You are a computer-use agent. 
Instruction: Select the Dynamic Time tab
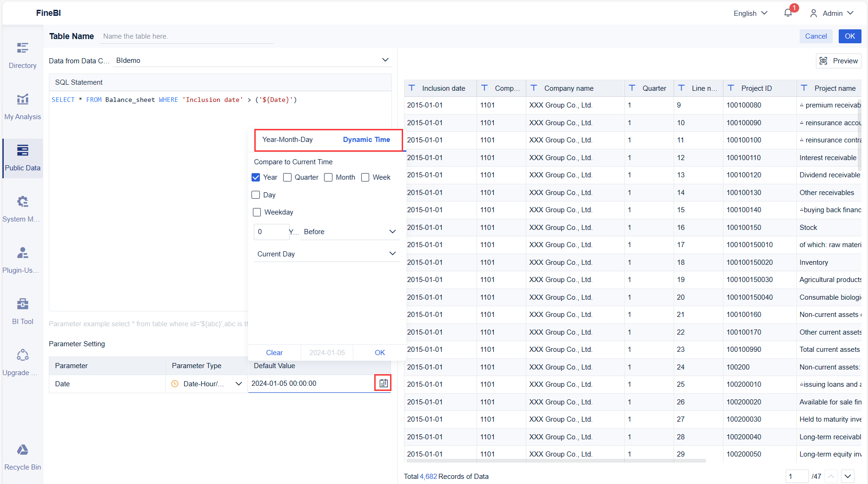[366, 139]
